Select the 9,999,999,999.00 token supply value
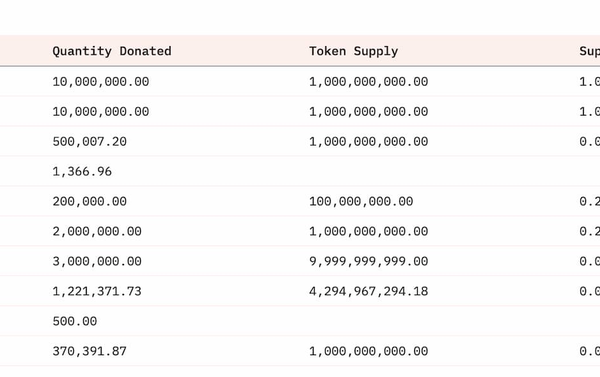 tap(368, 261)
